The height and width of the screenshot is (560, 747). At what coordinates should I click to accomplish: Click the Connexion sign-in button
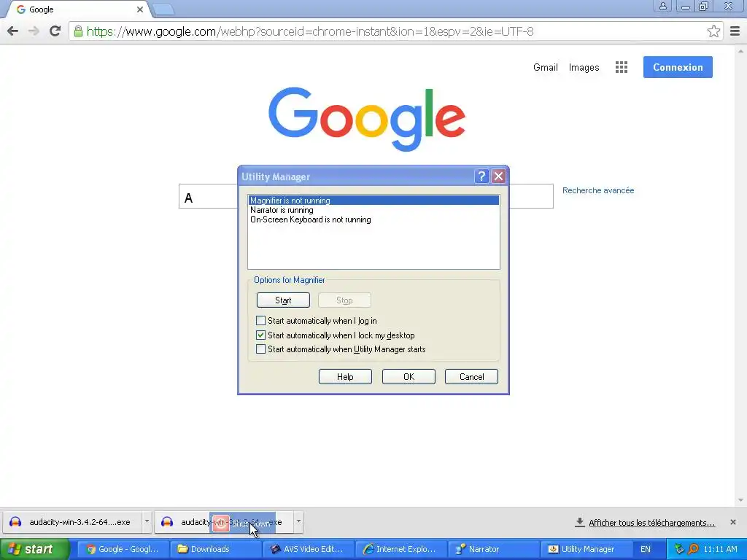pos(678,67)
